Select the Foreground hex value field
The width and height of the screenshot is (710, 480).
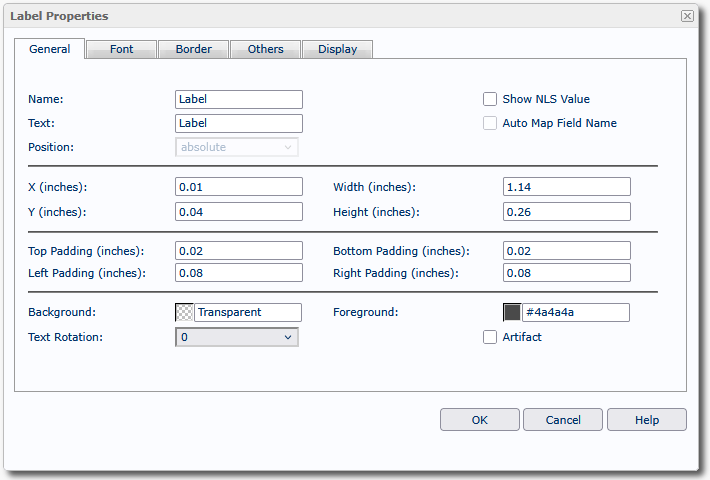(575, 312)
